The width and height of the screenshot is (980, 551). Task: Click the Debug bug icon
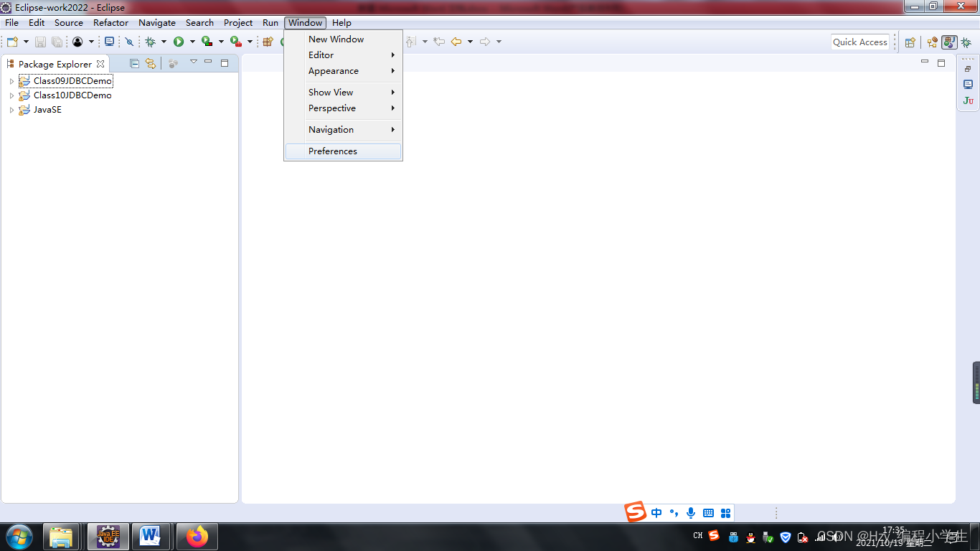point(151,42)
